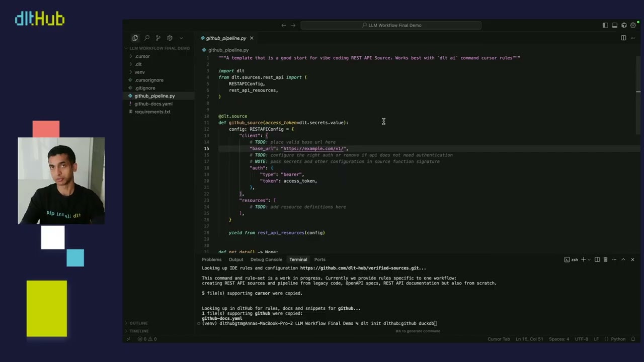The image size is (644, 362).
Task: Switch to the Debug Console tab
Action: point(266,259)
